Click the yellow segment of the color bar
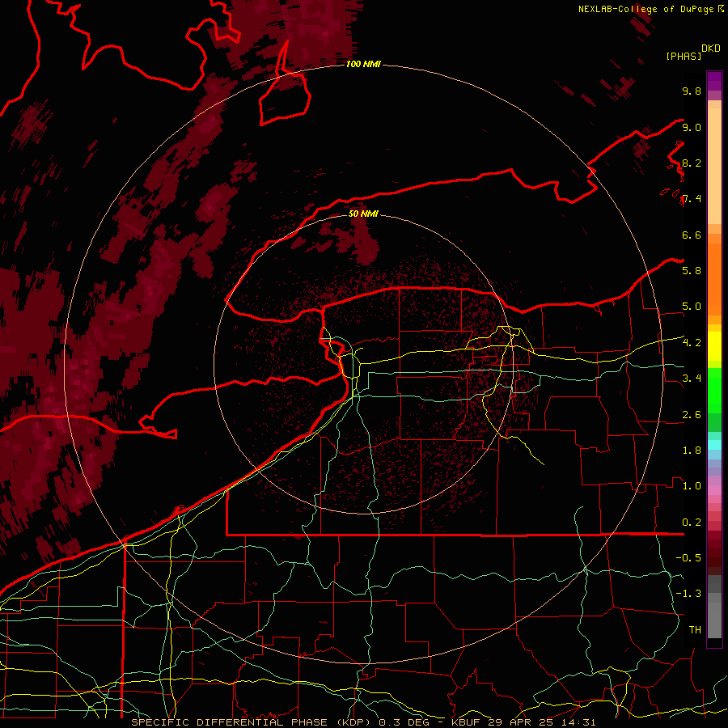The height and width of the screenshot is (728, 728). click(714, 346)
